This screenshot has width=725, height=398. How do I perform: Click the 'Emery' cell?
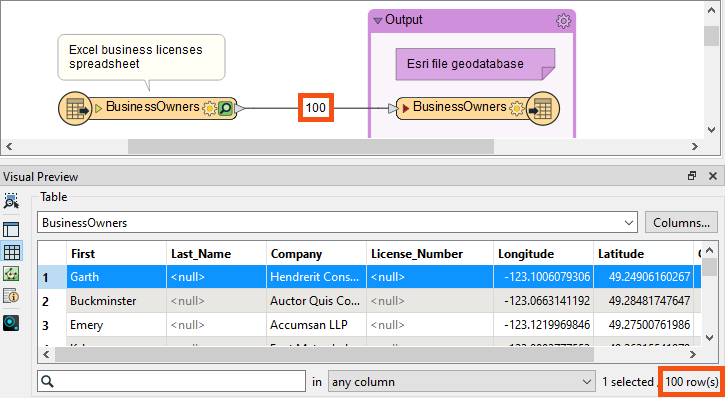click(x=117, y=325)
